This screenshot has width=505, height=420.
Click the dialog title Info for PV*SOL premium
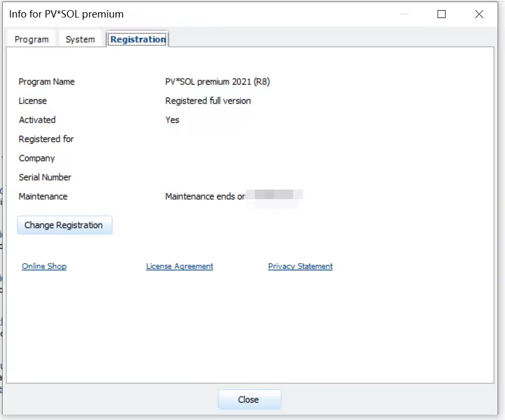65,14
